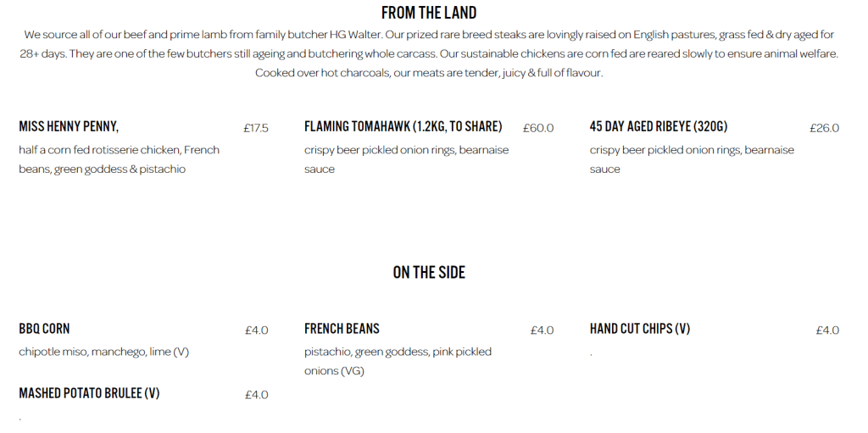Click the price beside French Beans
This screenshot has height=433, width=868.
[x=542, y=330]
